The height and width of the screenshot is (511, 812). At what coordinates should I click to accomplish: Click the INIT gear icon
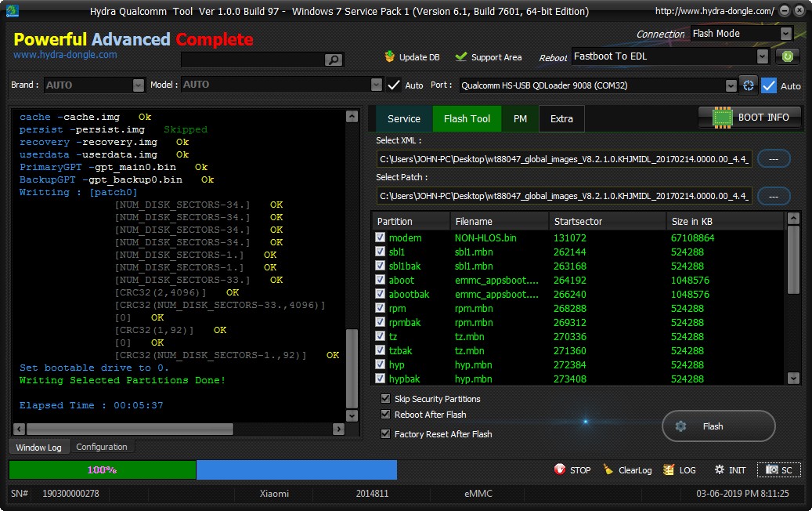coord(719,469)
